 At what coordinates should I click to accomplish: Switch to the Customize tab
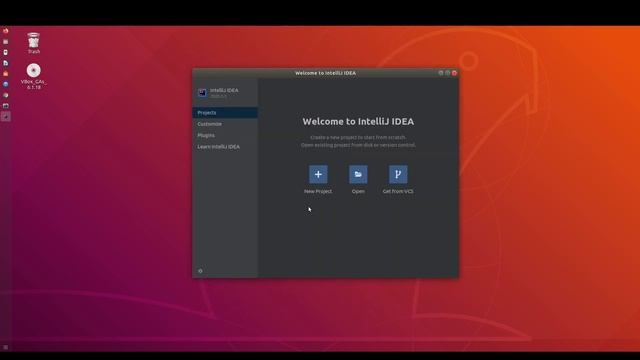(225, 124)
